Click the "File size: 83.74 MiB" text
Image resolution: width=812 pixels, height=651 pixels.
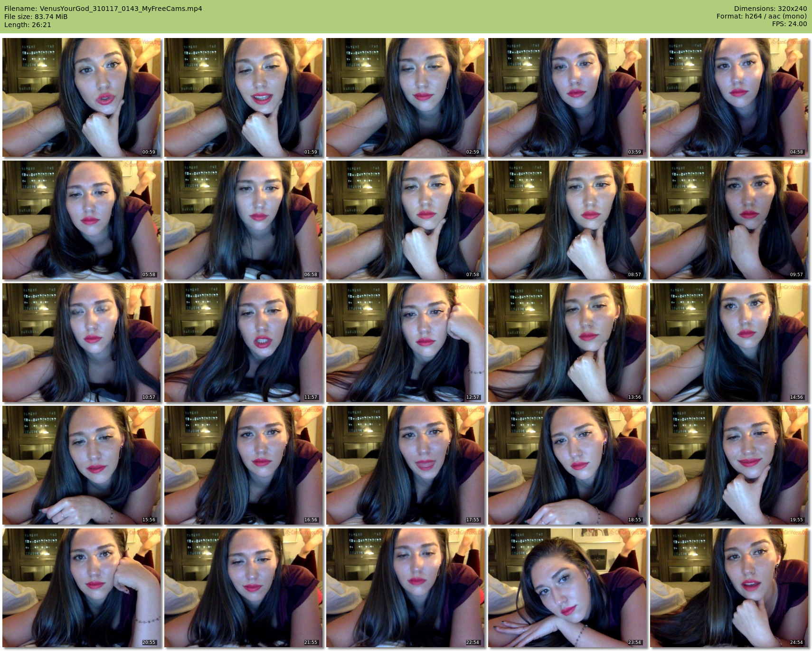pos(36,17)
